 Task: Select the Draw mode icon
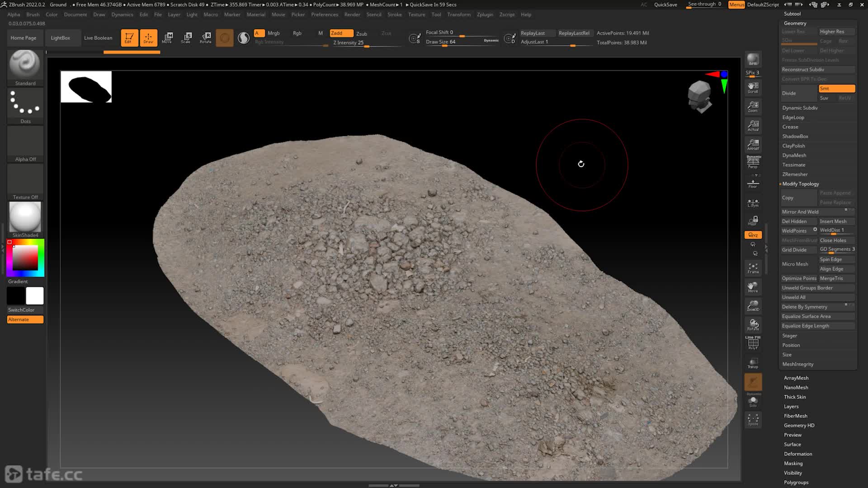(148, 38)
